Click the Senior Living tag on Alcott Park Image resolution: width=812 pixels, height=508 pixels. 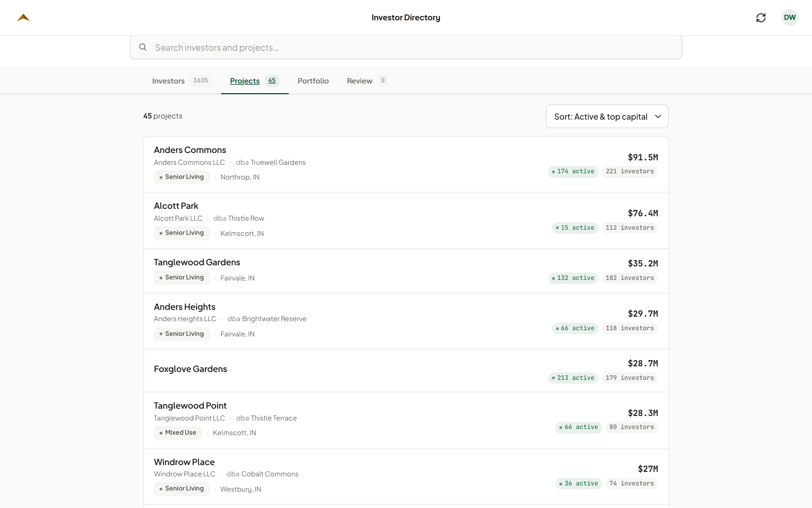click(x=182, y=233)
